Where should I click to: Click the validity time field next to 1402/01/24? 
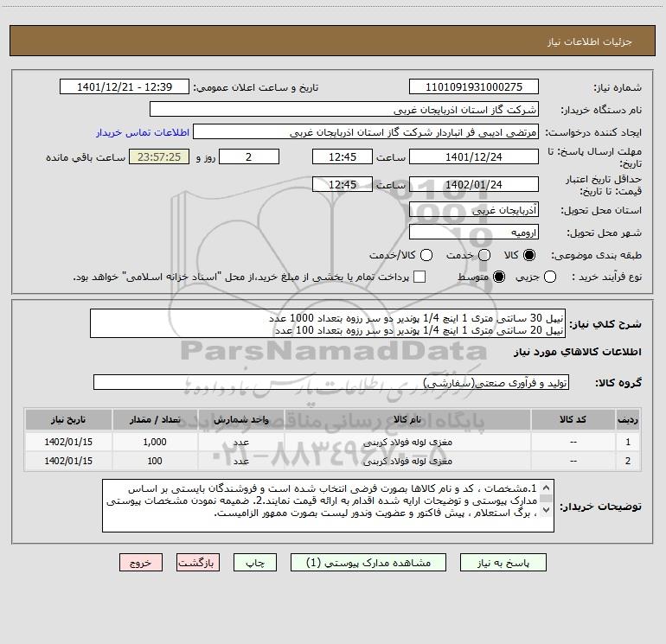[343, 185]
